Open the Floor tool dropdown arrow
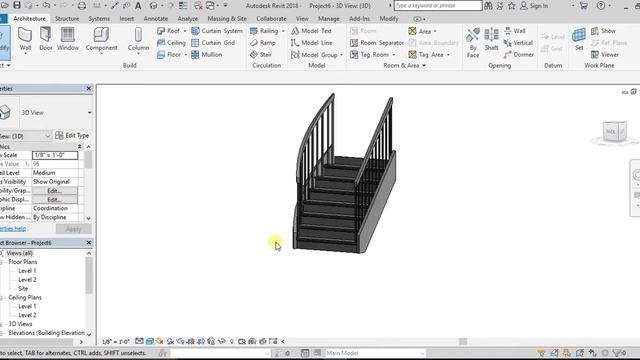The height and width of the screenshot is (360, 640). coord(186,55)
